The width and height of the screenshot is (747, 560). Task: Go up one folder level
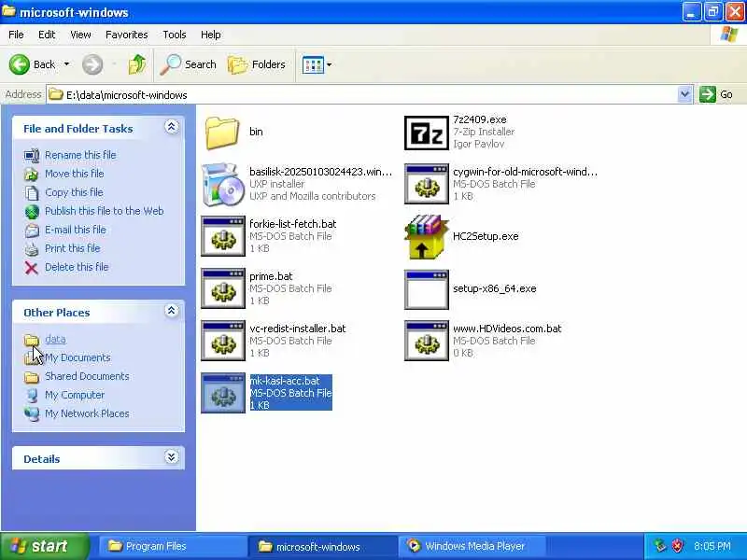click(x=136, y=64)
